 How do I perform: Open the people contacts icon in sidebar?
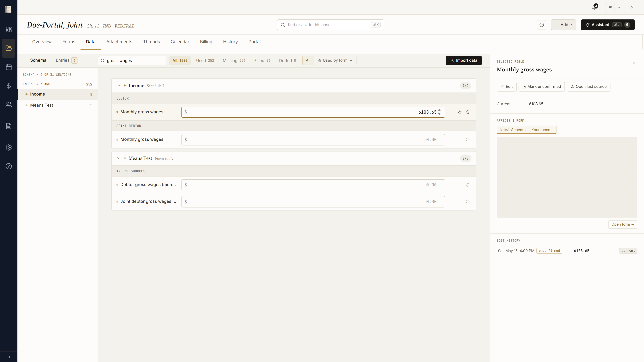9,104
